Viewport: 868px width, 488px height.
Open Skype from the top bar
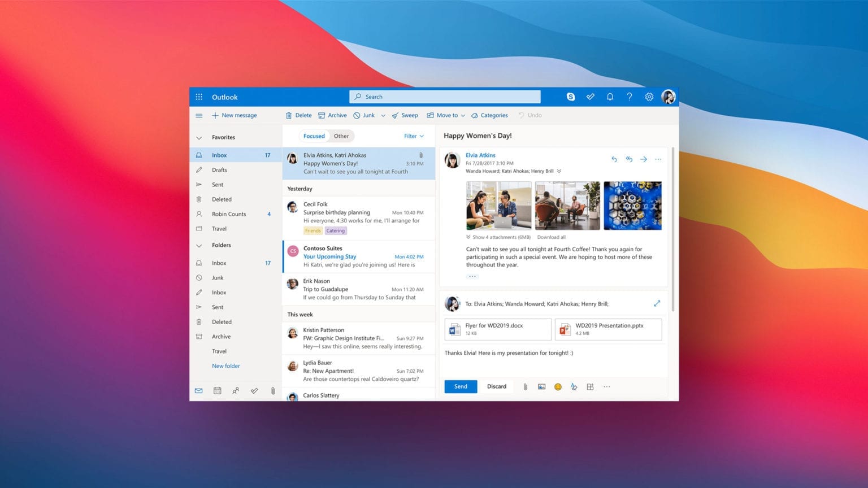tap(571, 97)
